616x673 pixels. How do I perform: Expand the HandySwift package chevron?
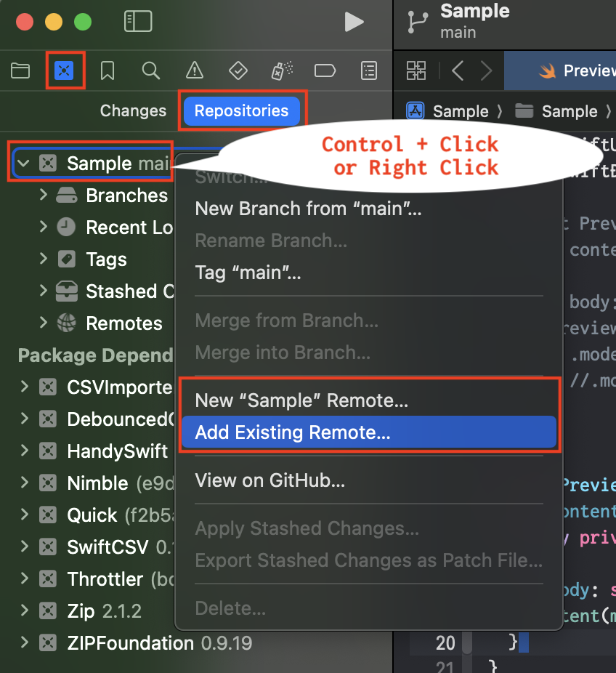[x=25, y=451]
